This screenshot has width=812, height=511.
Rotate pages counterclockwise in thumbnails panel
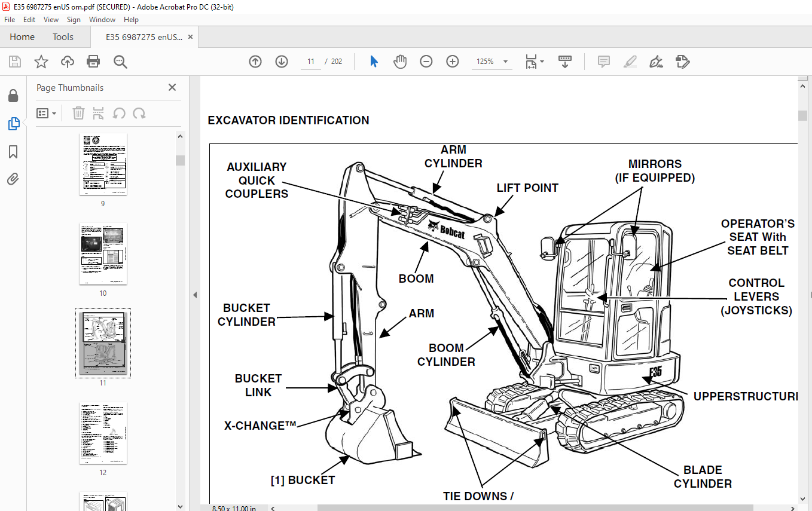[119, 113]
